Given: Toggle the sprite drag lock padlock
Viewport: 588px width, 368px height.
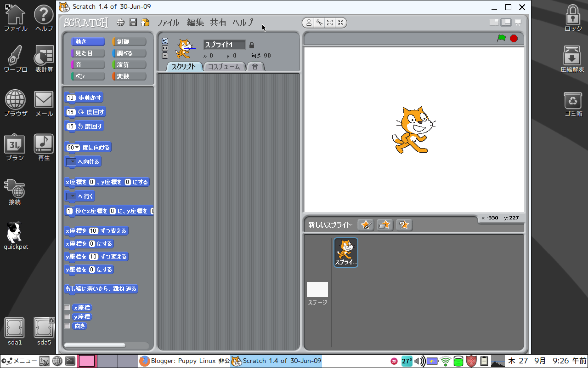Looking at the screenshot, I should click(x=251, y=45).
